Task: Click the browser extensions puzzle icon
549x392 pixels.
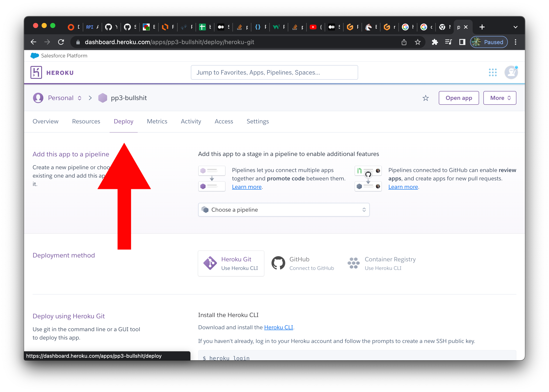Action: 435,42
